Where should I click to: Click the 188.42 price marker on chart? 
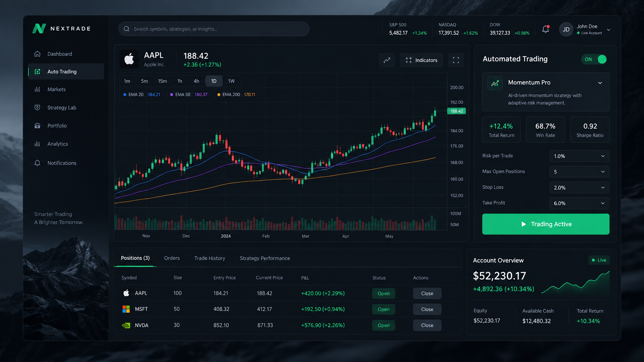click(457, 111)
